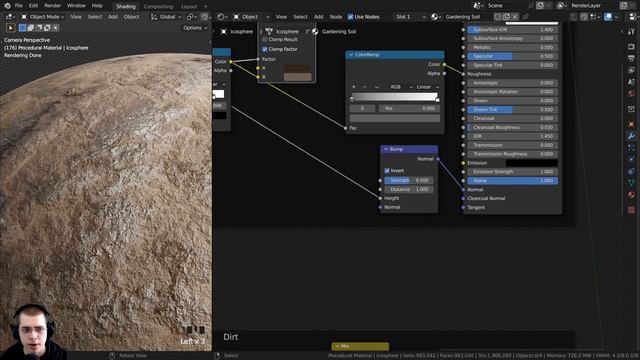Open the Scene properties tab icon
Image resolution: width=640 pixels, height=360 pixels.
pyautogui.click(x=631, y=82)
